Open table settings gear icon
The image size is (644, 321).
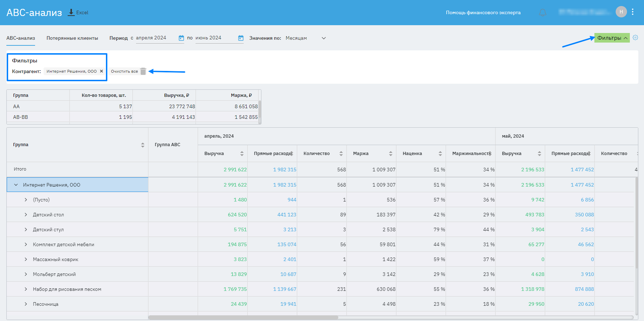[635, 38]
